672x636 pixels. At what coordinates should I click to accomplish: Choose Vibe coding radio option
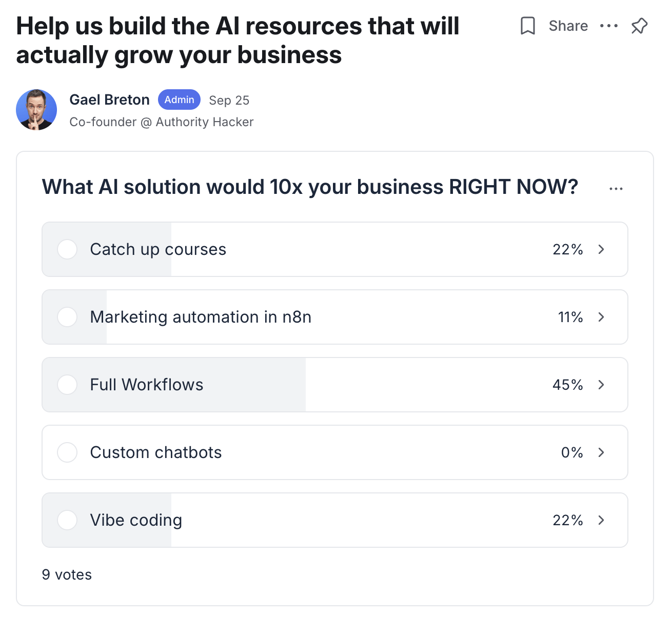[x=67, y=520]
